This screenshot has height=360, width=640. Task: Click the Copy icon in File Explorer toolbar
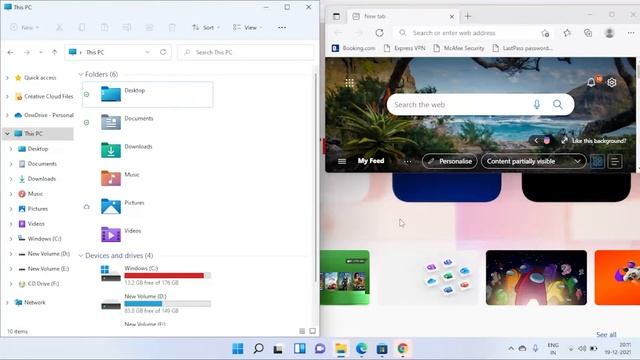[x=82, y=28]
